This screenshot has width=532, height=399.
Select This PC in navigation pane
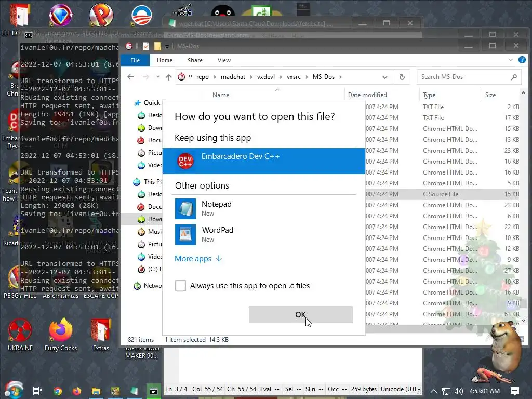point(148,181)
